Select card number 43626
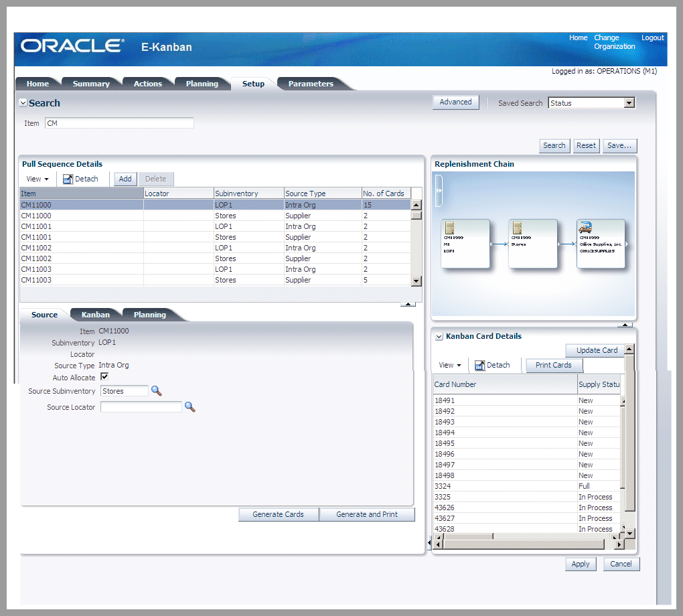The image size is (683, 616). (x=526, y=508)
